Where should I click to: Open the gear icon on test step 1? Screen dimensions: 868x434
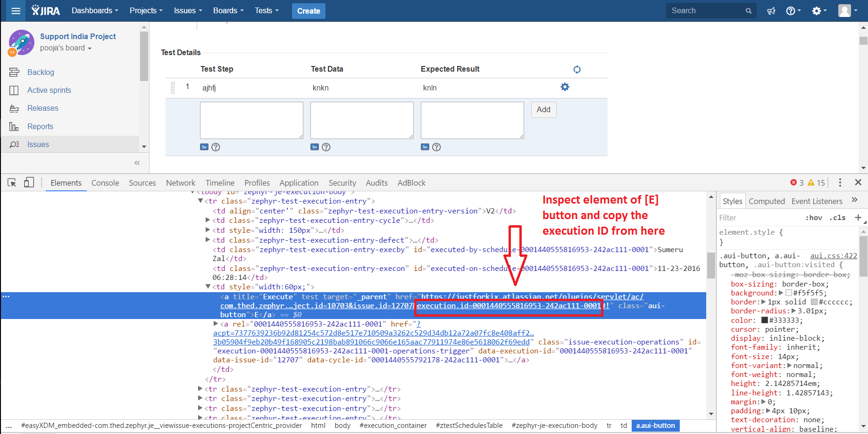[565, 87]
